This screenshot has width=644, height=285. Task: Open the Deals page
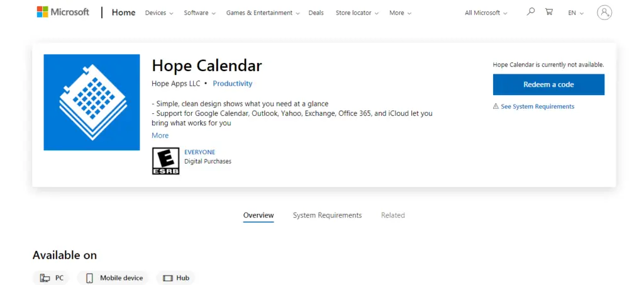(x=316, y=13)
